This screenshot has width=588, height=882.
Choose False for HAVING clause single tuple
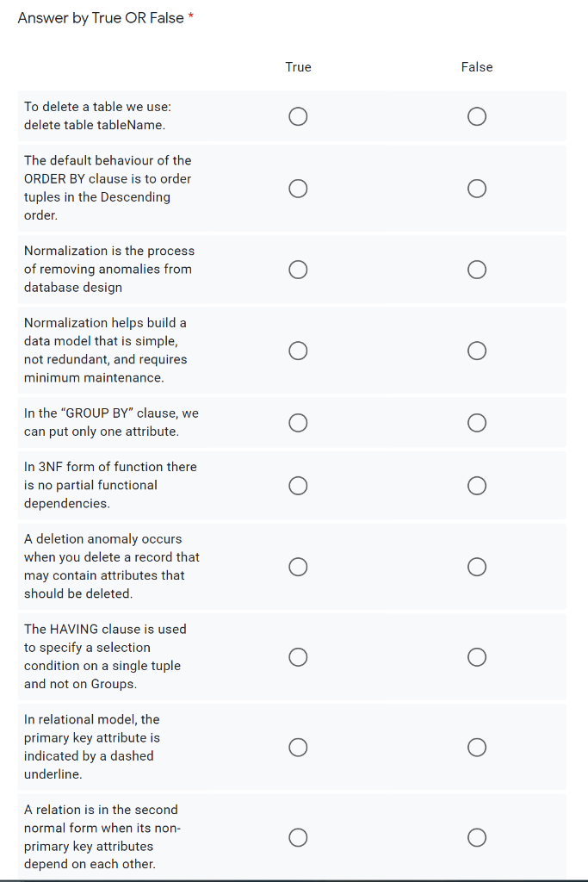477,657
